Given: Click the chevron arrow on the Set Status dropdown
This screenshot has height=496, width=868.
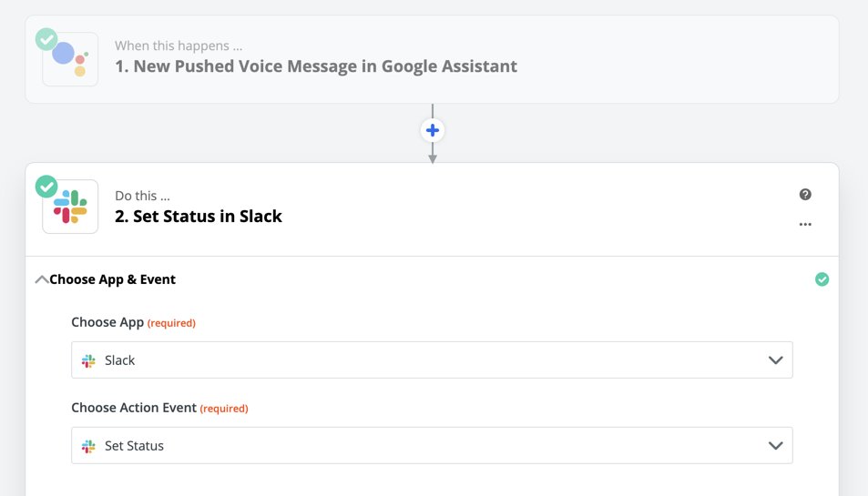Looking at the screenshot, I should tap(776, 445).
